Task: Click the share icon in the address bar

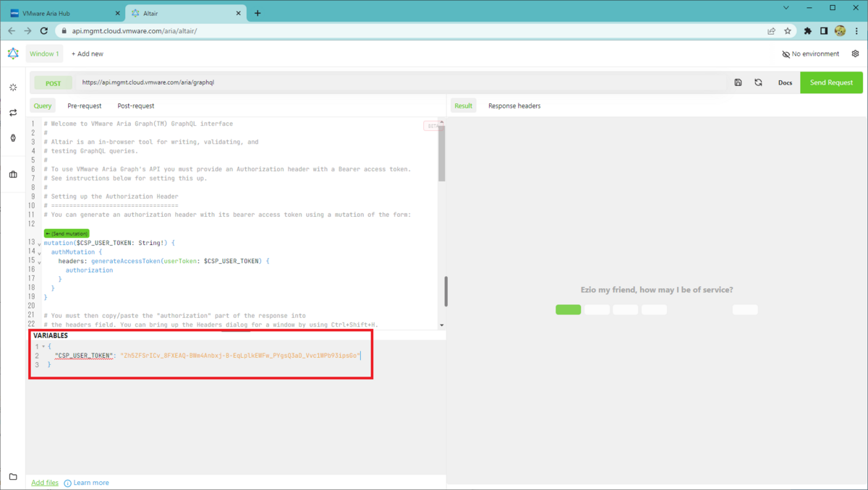Action: click(772, 31)
